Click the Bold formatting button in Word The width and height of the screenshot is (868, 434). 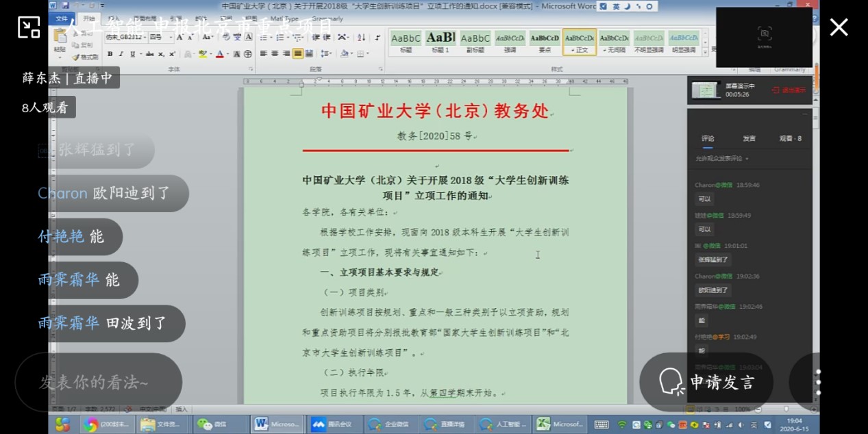[110, 54]
